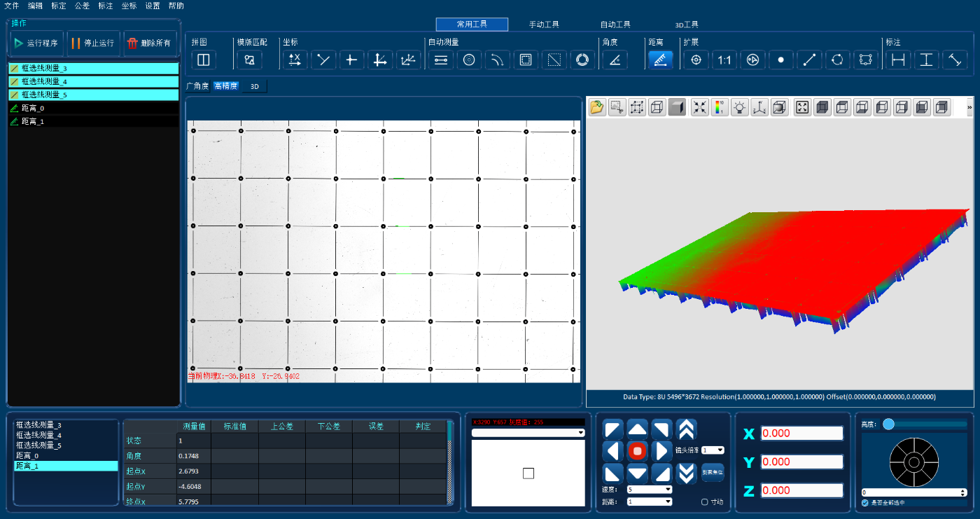Viewport: 980px width, 519px height.
Task: Select the 1:1 scale tool
Action: point(724,60)
